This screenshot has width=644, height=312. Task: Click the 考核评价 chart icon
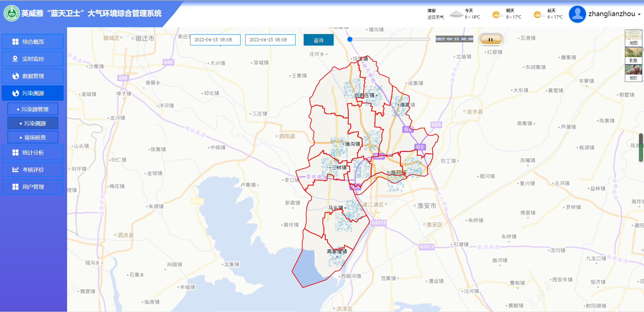15,170
